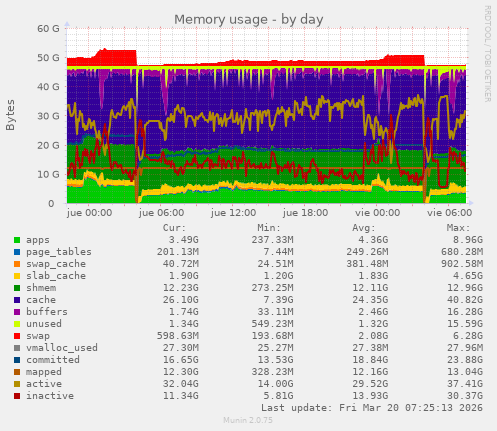Click the swap_cache orange legend swatch
The width and height of the screenshot is (497, 431).
tap(17, 264)
